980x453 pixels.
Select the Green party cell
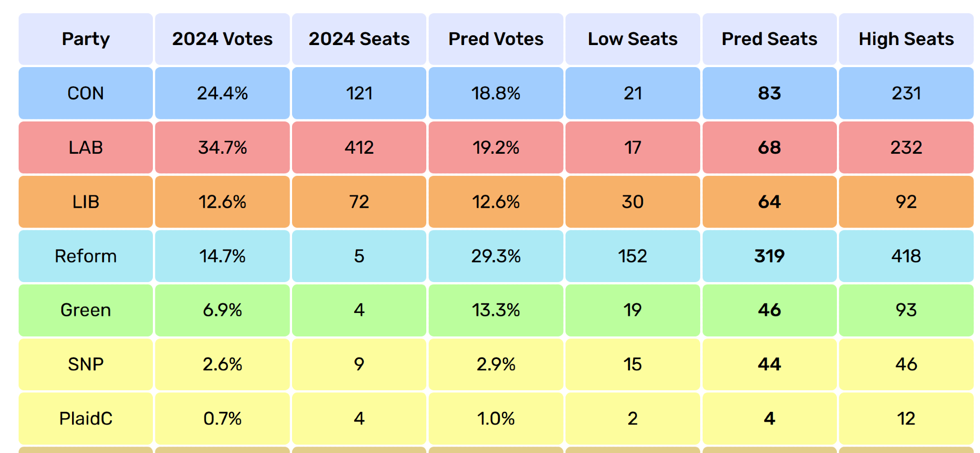86,310
